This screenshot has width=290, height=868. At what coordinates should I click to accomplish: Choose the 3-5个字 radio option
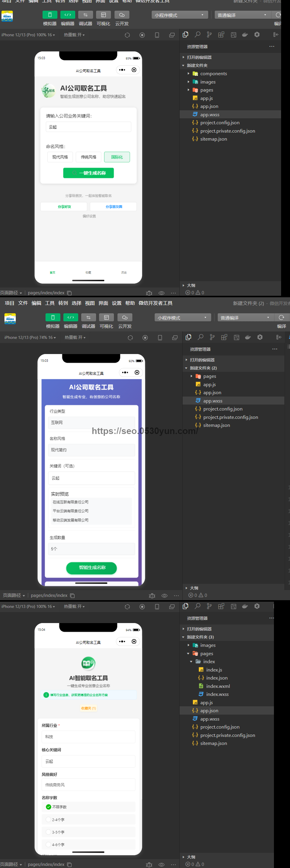[48, 832]
